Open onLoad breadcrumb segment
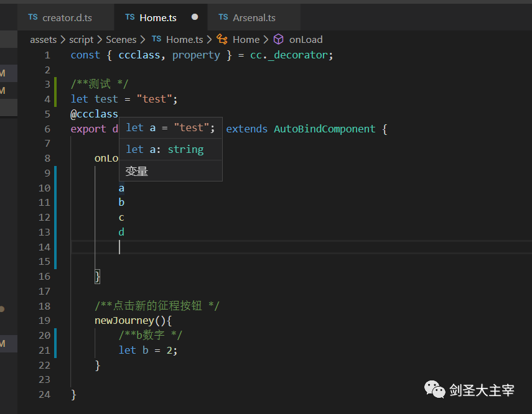532x414 pixels. click(x=306, y=40)
